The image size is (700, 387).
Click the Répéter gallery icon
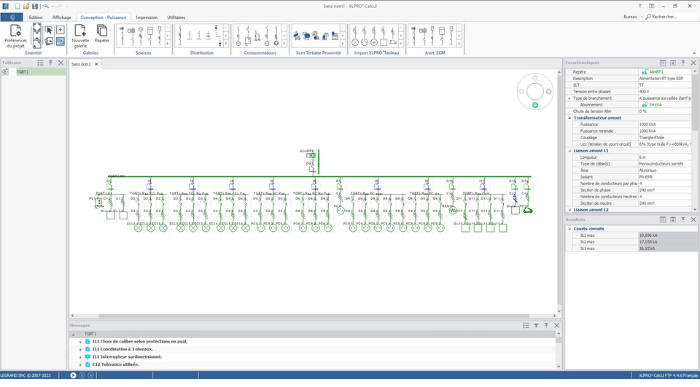click(102, 34)
